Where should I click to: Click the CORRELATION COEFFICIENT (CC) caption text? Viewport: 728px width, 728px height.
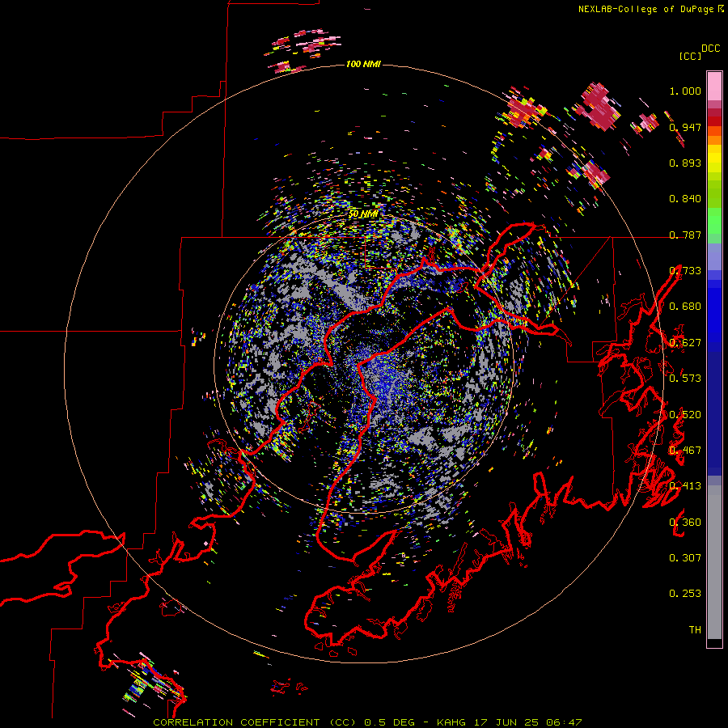pos(255,722)
